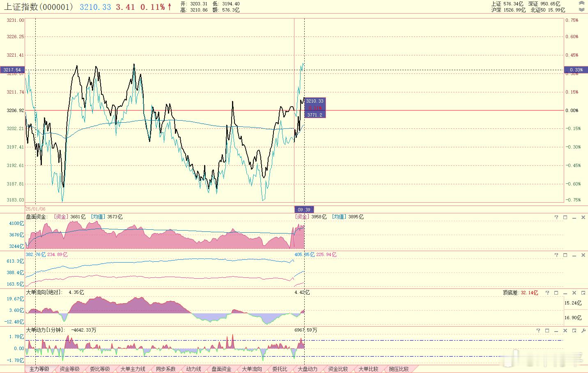Click the current index value 3210.33 in header
The width and height of the screenshot is (588, 373).
click(95, 7)
